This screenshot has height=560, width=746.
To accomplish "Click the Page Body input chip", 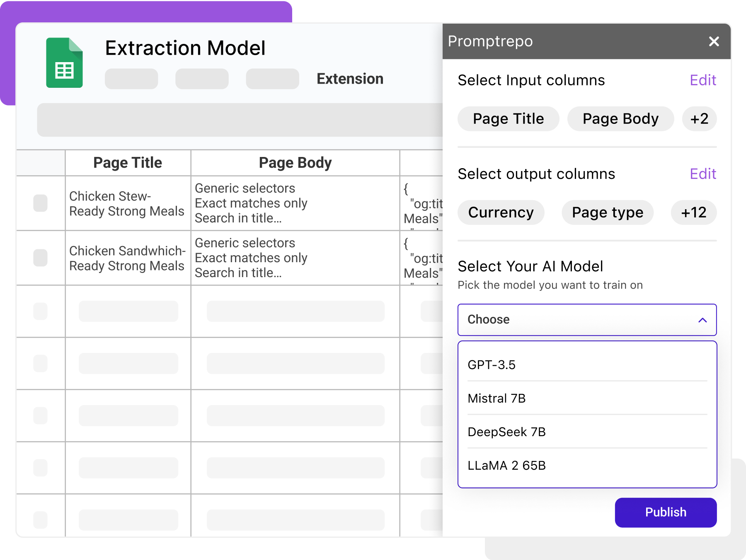I will click(620, 119).
